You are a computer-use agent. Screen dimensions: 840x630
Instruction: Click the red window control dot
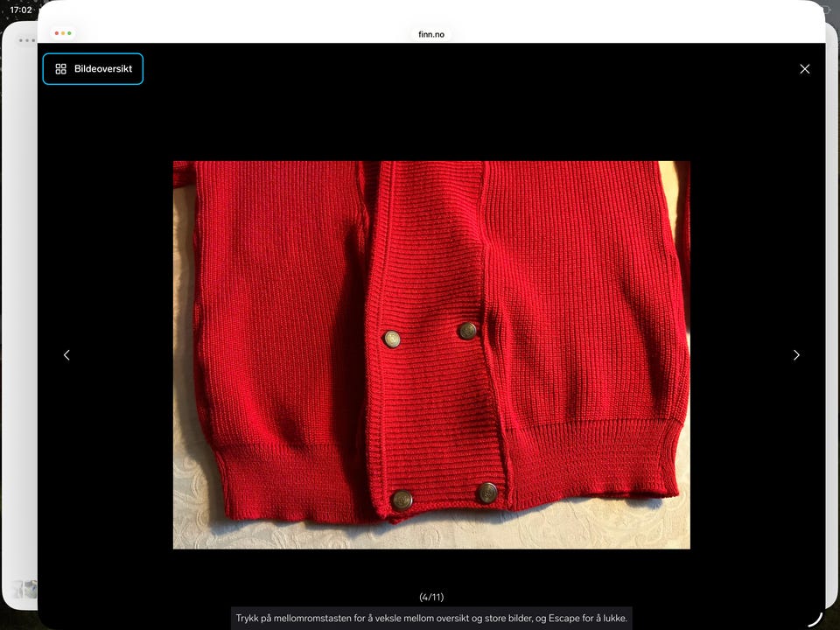click(x=57, y=33)
